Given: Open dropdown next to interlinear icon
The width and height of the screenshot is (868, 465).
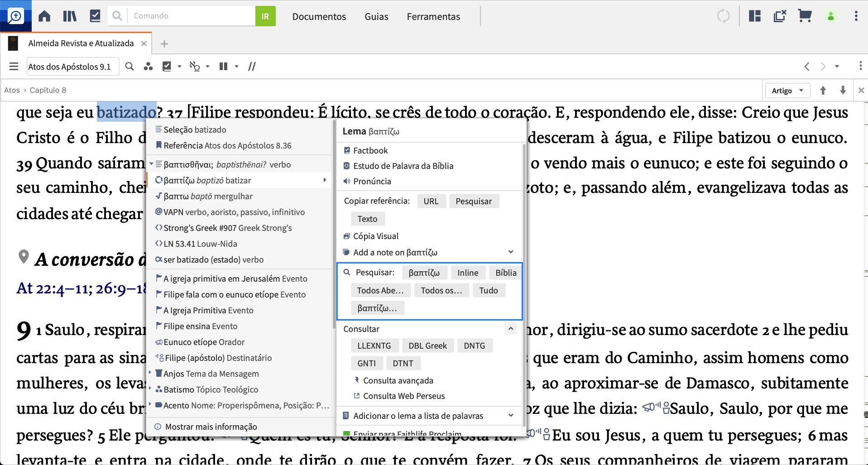Looking at the screenshot, I should pos(208,67).
